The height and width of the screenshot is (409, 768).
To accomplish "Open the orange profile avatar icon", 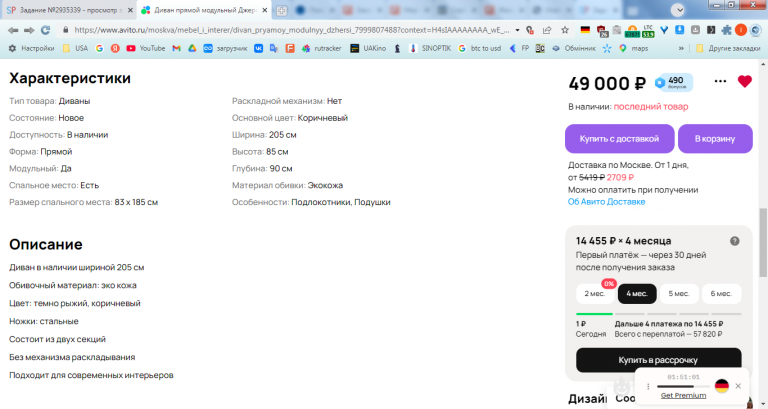I will (x=741, y=30).
